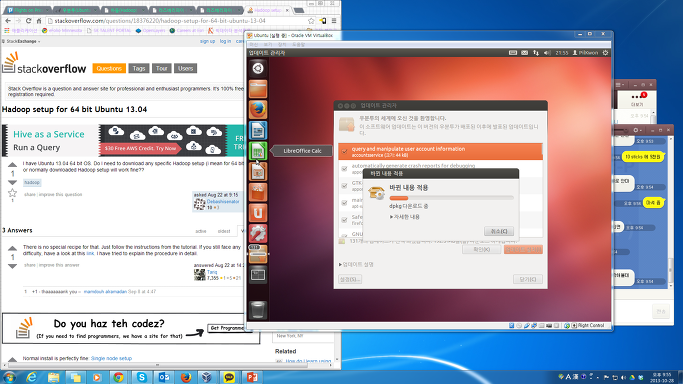Toggle the accountsservice update checkbox
683x384 pixels.
point(345,152)
